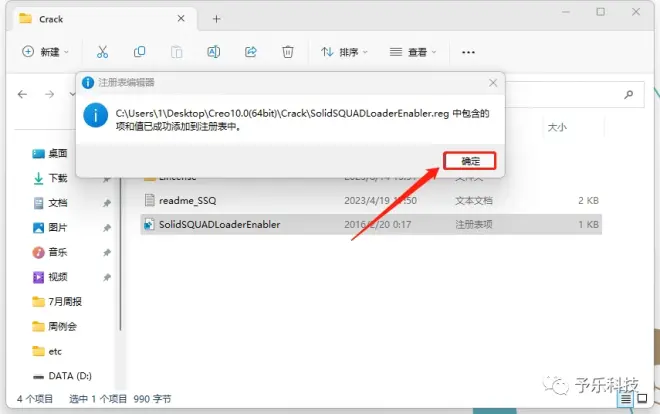Click the 视频 video icon in sidebar
The width and height of the screenshot is (660, 414).
[x=38, y=277]
